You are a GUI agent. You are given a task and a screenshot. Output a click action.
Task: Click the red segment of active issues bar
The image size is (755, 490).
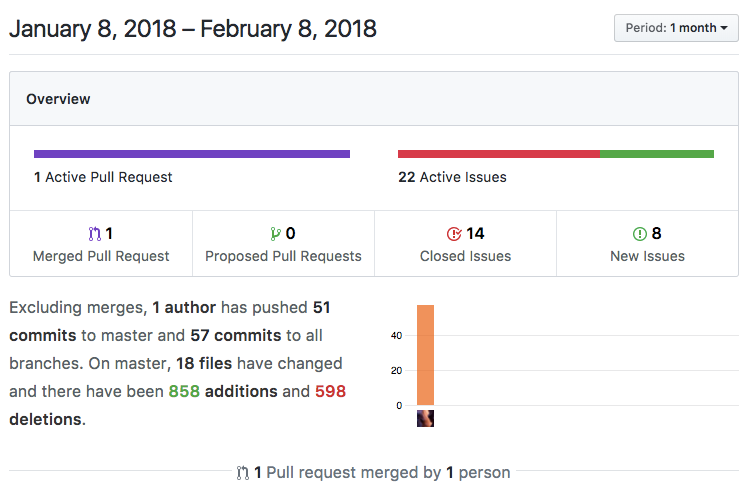pos(499,154)
